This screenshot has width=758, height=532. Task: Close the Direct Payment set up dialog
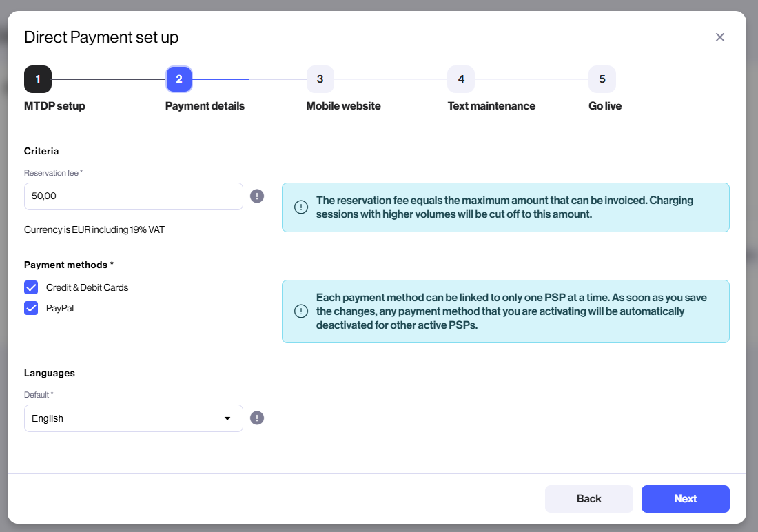click(x=720, y=37)
